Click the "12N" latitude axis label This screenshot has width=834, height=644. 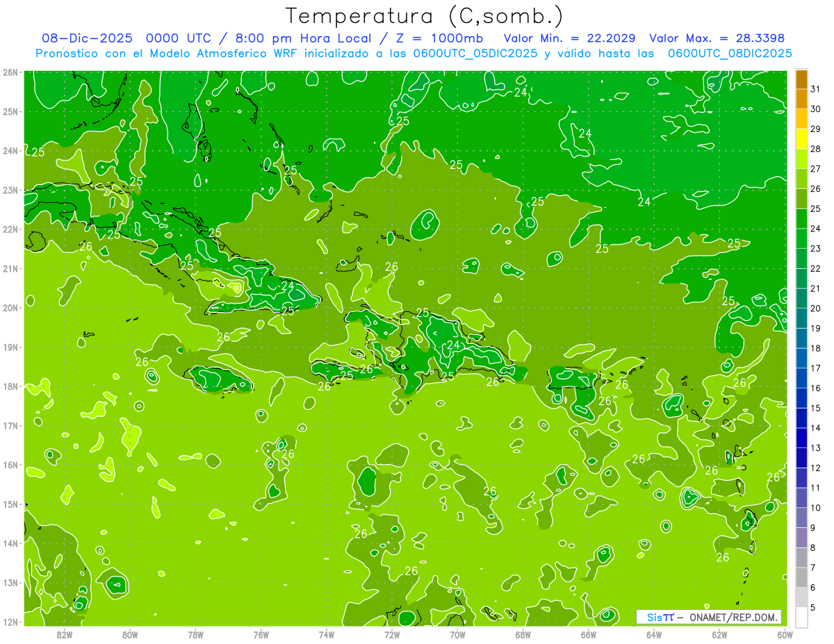pos(10,622)
